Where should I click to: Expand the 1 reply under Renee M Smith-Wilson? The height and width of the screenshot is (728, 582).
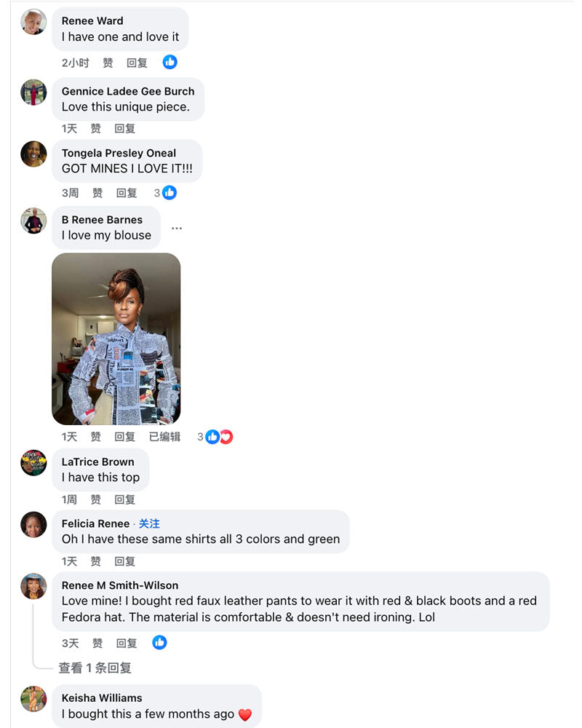(x=95, y=668)
